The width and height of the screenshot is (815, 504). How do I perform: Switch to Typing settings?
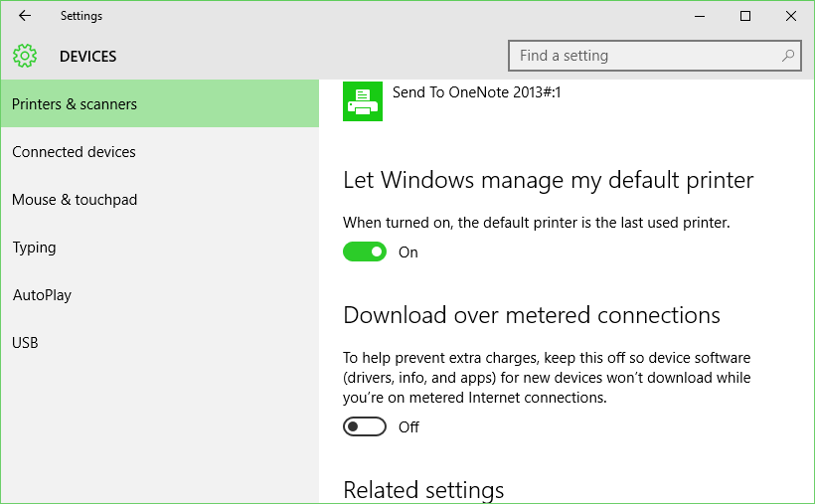pyautogui.click(x=160, y=248)
